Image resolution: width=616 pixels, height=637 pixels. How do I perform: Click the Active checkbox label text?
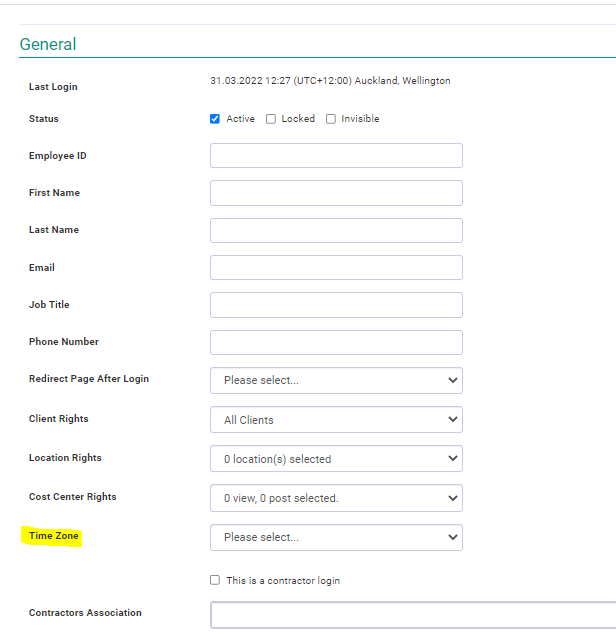click(241, 119)
